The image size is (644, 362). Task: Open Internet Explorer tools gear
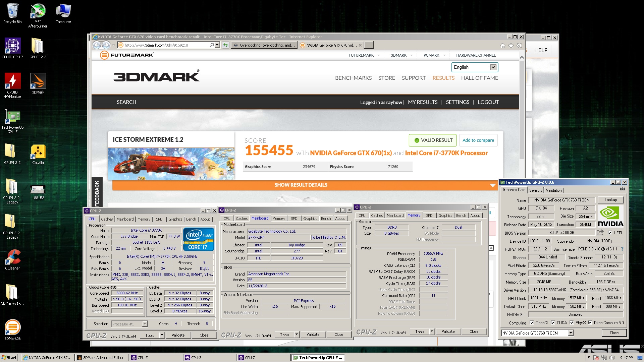pyautogui.click(x=519, y=46)
